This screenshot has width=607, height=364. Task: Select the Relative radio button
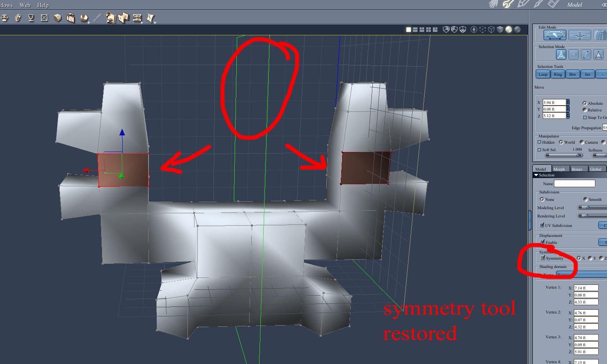pos(585,110)
